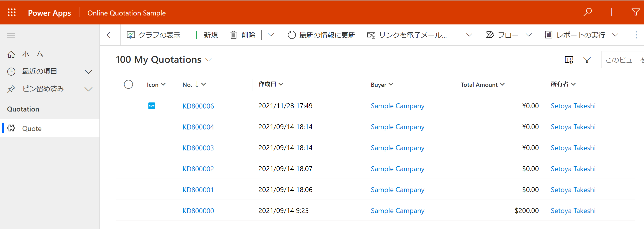644x229 pixels.
Task: Toggle the select all rows circle
Action: 128,85
